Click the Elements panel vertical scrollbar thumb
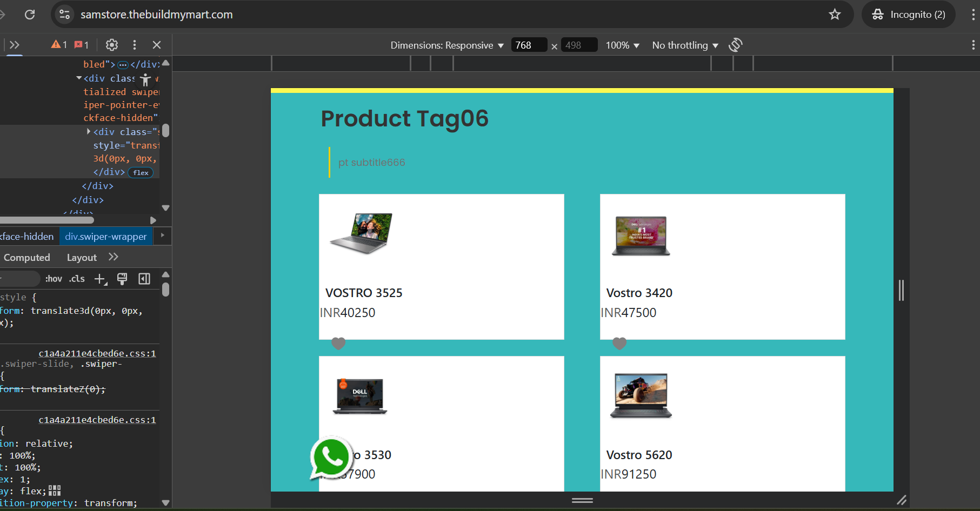The width and height of the screenshot is (980, 511). coord(166,130)
